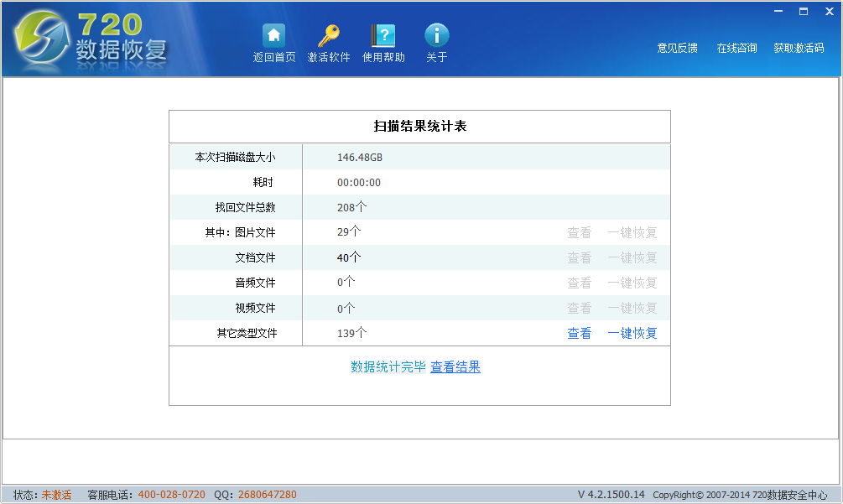This screenshot has width=843, height=504.
Task: Close the 720 数据恢复 window
Action: (829, 11)
